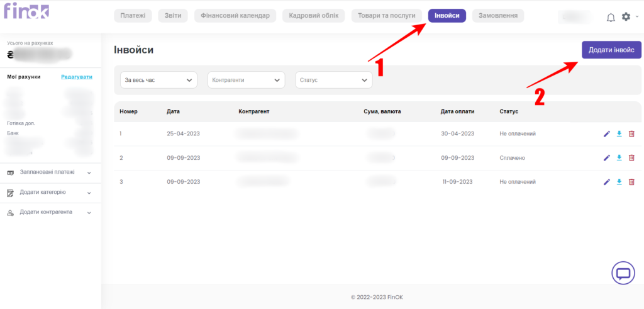Viewport: 644px width, 309px height.
Task: Open the 'За весь час' period dropdown
Action: click(158, 80)
